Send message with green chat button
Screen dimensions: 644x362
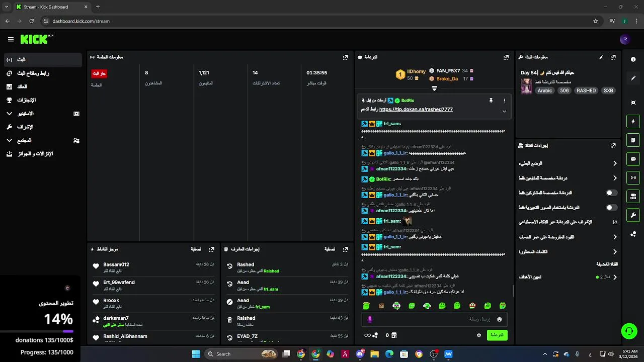497,335
